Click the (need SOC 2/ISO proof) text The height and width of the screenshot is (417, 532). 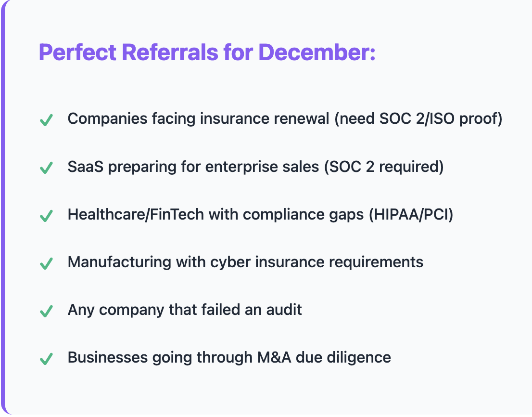[x=418, y=119]
